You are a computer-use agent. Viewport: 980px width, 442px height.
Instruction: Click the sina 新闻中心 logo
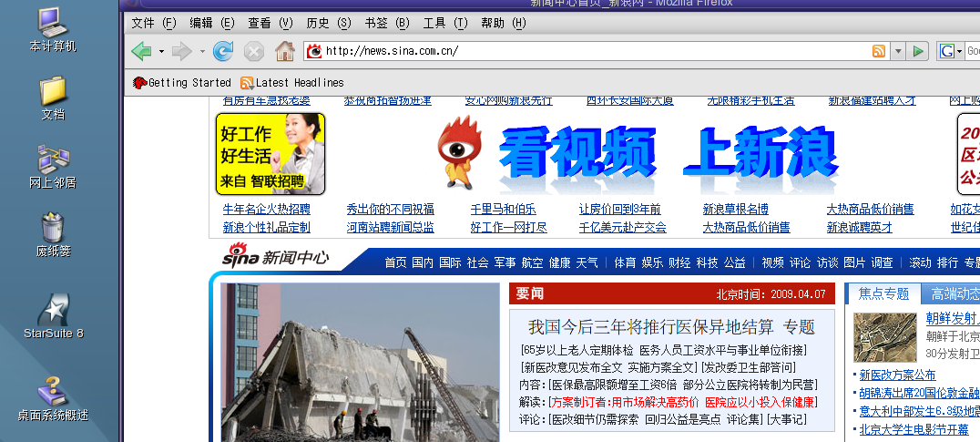[276, 256]
